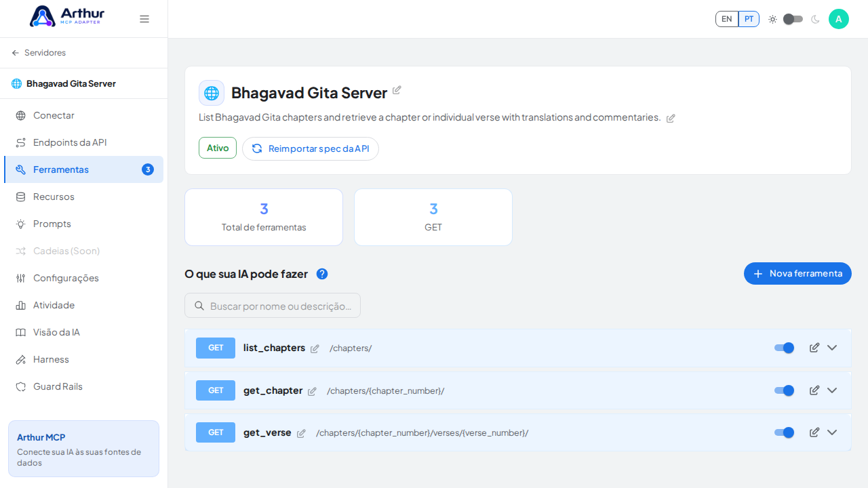Screen dimensions: 868x488
Task: Open Visão da IA section
Action: pyautogui.click(x=83, y=332)
